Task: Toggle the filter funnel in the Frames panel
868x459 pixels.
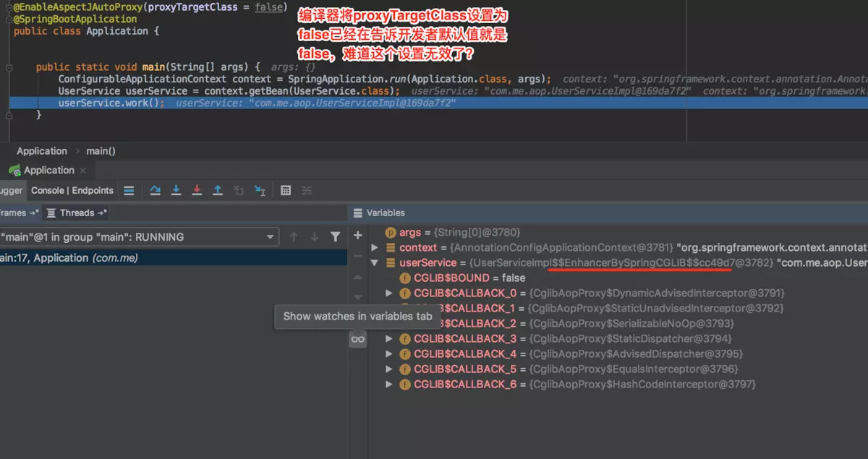Action: 335,236
